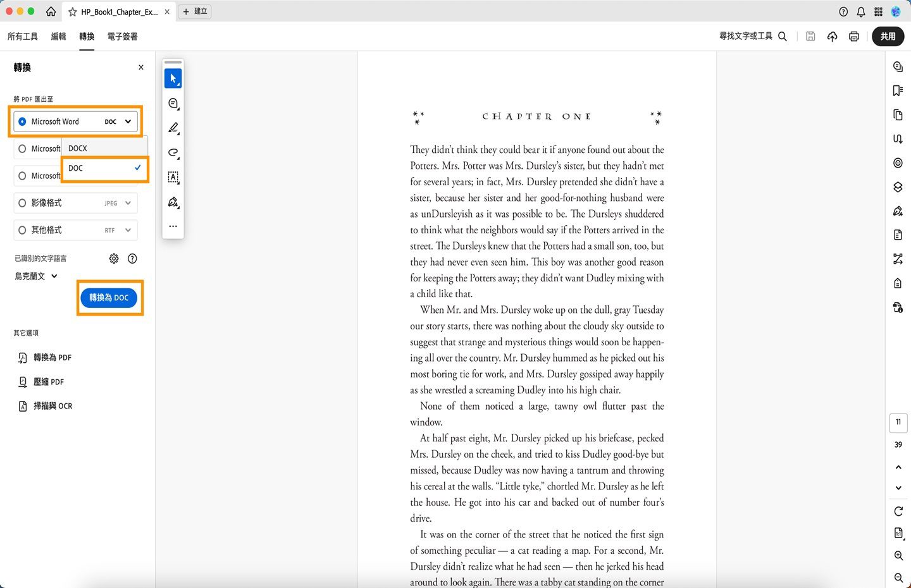Viewport: 911px width, 588px height.
Task: Click the print icon in the toolbar
Action: pos(853,36)
